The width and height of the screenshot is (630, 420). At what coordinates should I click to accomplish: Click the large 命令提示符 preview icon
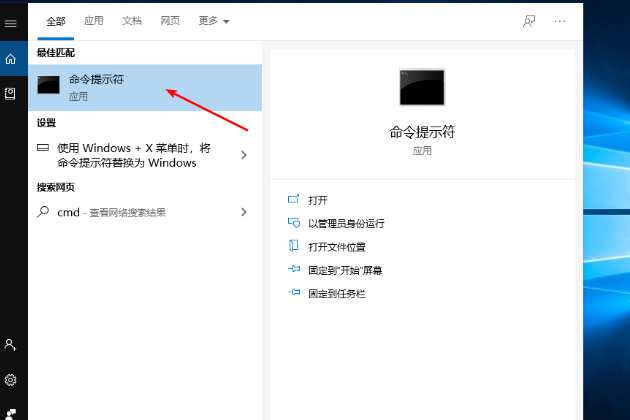[422, 87]
